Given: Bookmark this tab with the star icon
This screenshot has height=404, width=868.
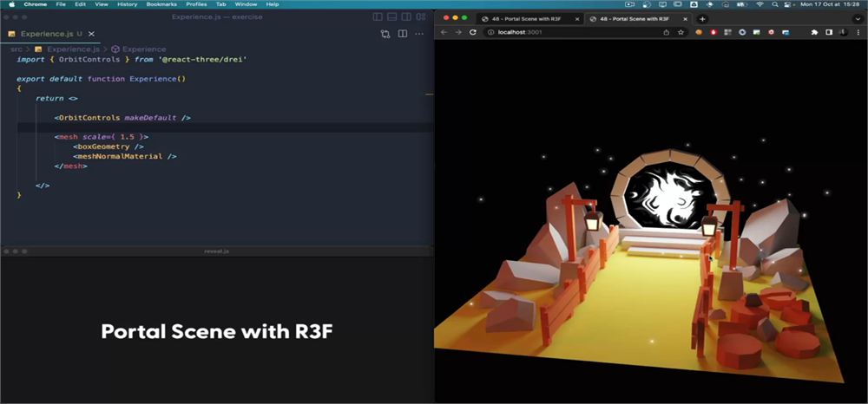Looking at the screenshot, I should (x=681, y=32).
